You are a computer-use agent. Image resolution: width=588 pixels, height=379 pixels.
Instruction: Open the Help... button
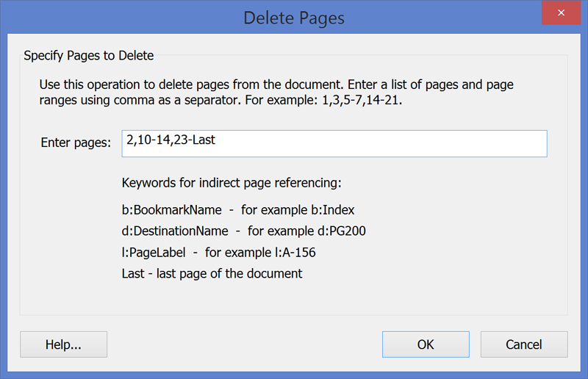[x=63, y=344]
